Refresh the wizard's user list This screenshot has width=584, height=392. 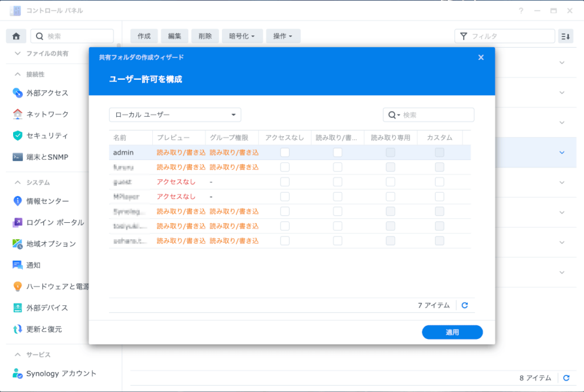[x=464, y=305]
